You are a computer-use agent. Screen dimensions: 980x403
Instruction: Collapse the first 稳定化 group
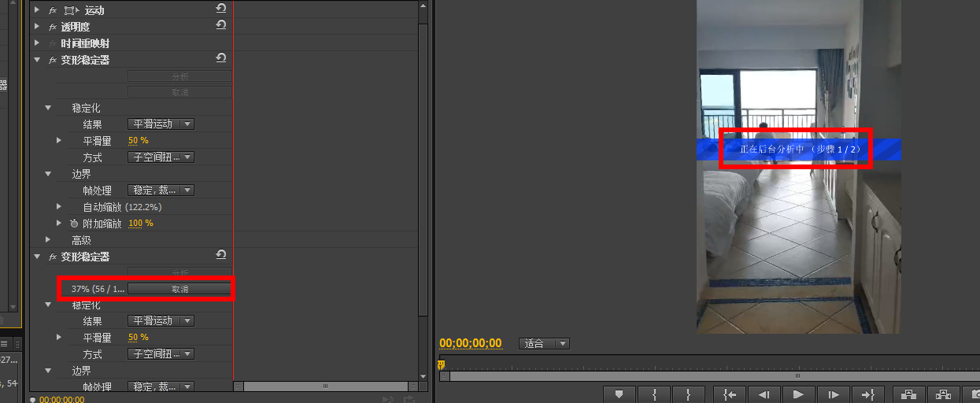tap(48, 108)
